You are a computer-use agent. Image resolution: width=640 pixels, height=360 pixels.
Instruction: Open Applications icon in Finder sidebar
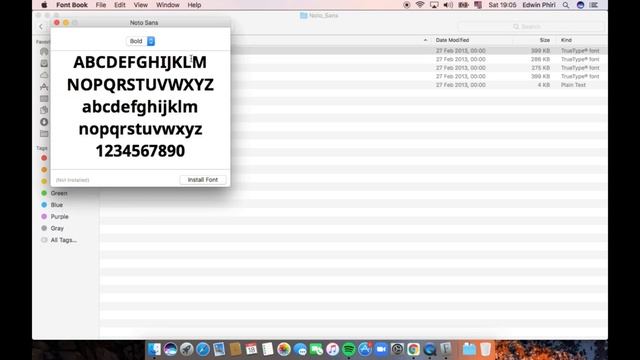click(x=44, y=87)
